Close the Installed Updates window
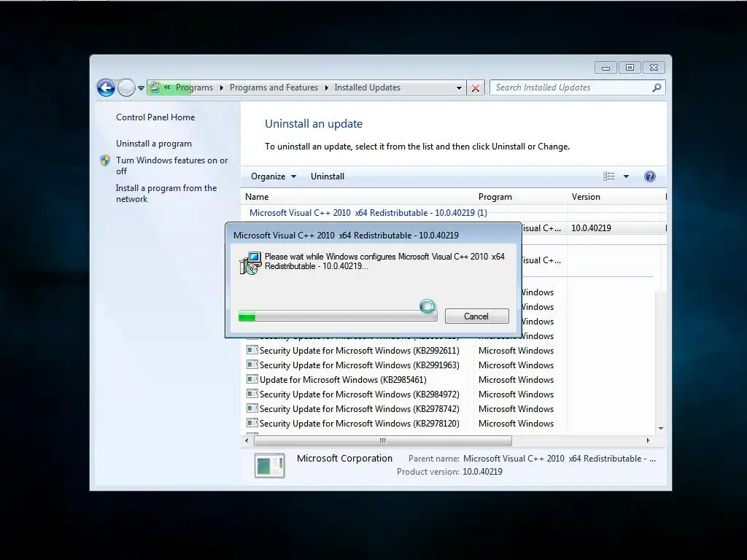The image size is (747, 560). 654,68
